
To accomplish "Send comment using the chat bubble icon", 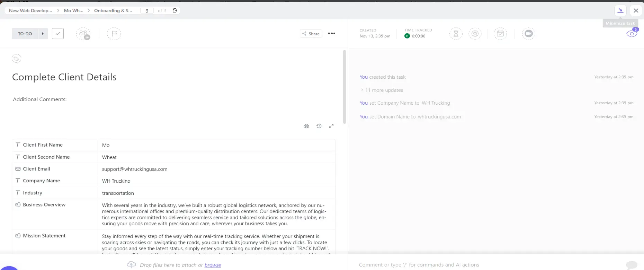I will pos(632,265).
